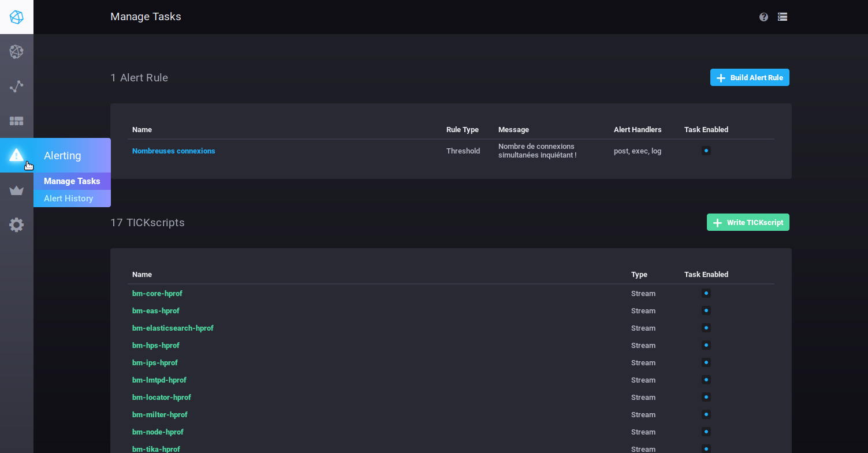
Task: Select Alert History in Alerting menu
Action: (x=68, y=199)
